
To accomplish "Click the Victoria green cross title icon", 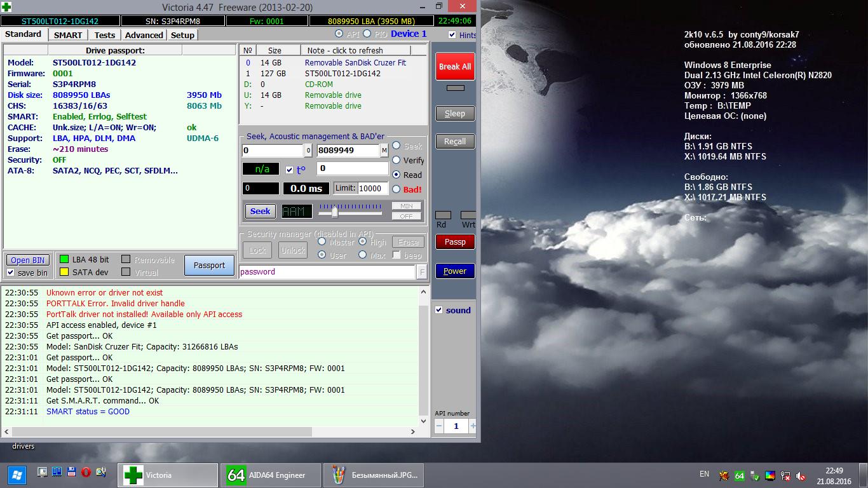I will (6, 6).
